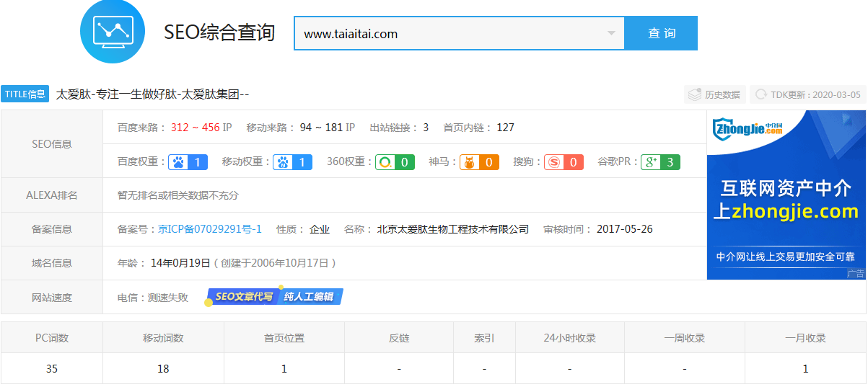Image resolution: width=868 pixels, height=387 pixels.
Task: Click the TITLE信息 badge
Action: point(25,94)
